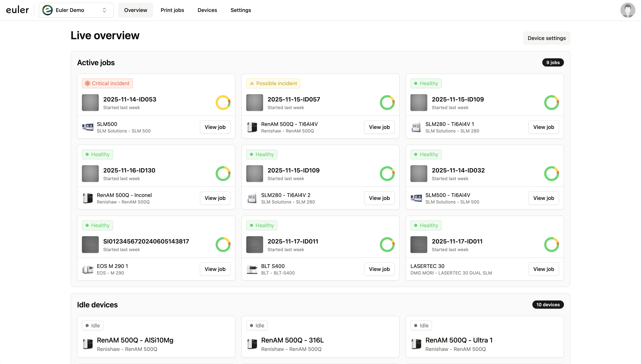The width and height of the screenshot is (641, 364).
Task: Click the euler logo in the top left
Action: 17,10
